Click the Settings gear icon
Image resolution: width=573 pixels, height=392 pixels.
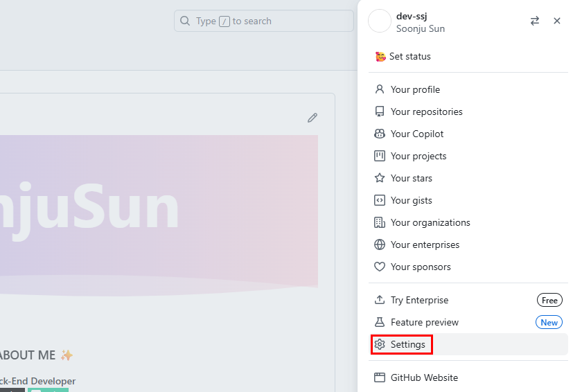pyautogui.click(x=380, y=344)
